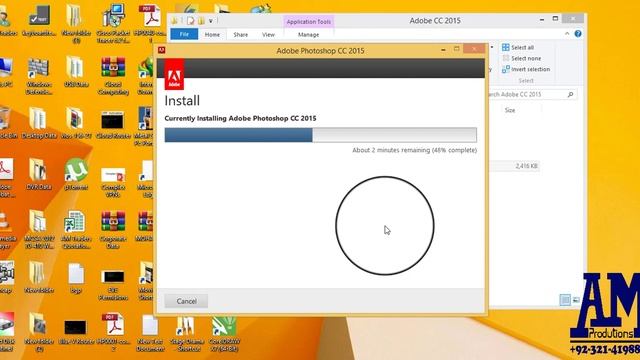Screen dimensions: 640x360
Task: Open the Cisco Packet Tracer desktop icon
Action: click(113, 23)
